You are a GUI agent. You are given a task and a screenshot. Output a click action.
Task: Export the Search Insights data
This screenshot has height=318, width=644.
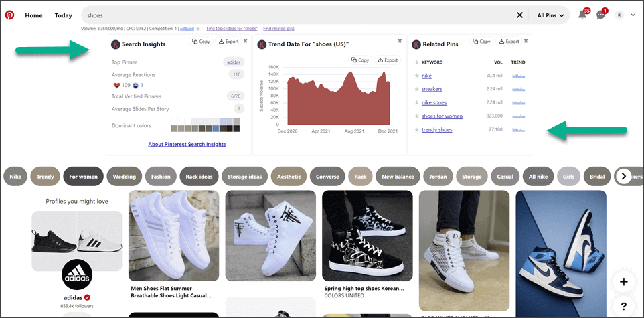coord(229,41)
